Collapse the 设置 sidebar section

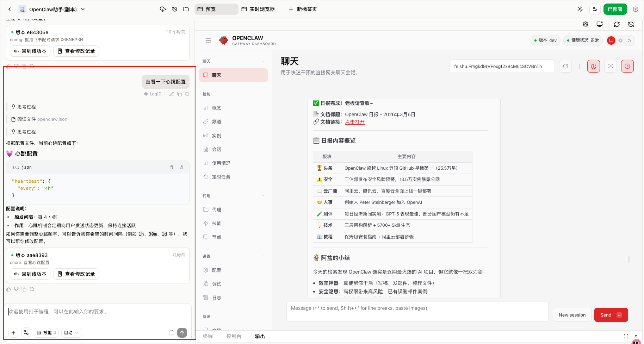click(263, 256)
